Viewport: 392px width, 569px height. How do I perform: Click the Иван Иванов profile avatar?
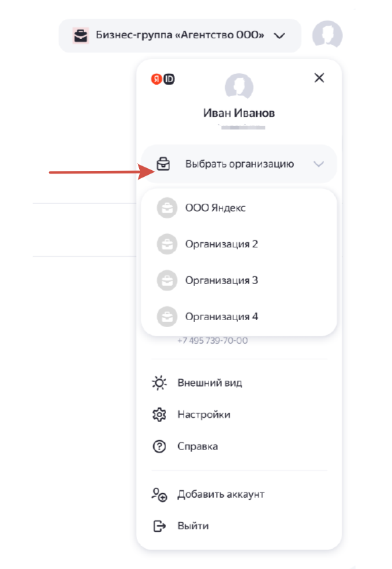click(x=239, y=84)
